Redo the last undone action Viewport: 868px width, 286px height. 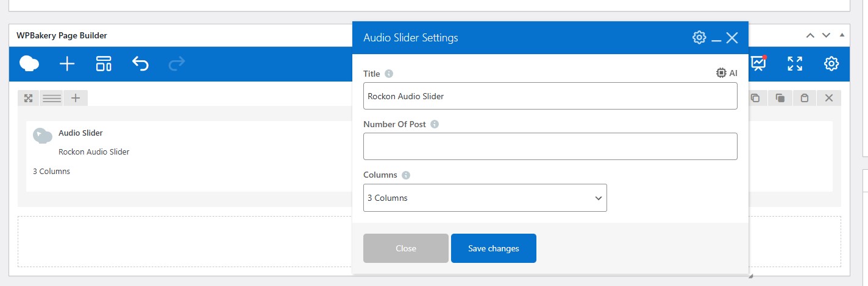[177, 63]
